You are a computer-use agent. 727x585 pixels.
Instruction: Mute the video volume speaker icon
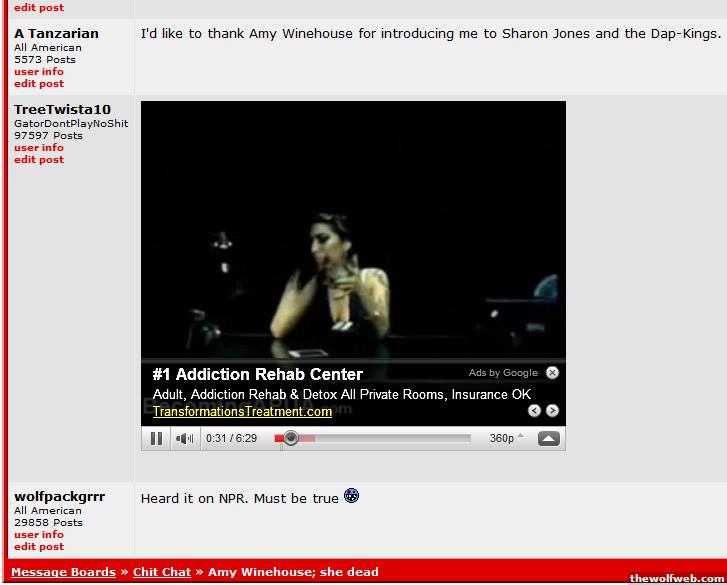pyautogui.click(x=184, y=438)
